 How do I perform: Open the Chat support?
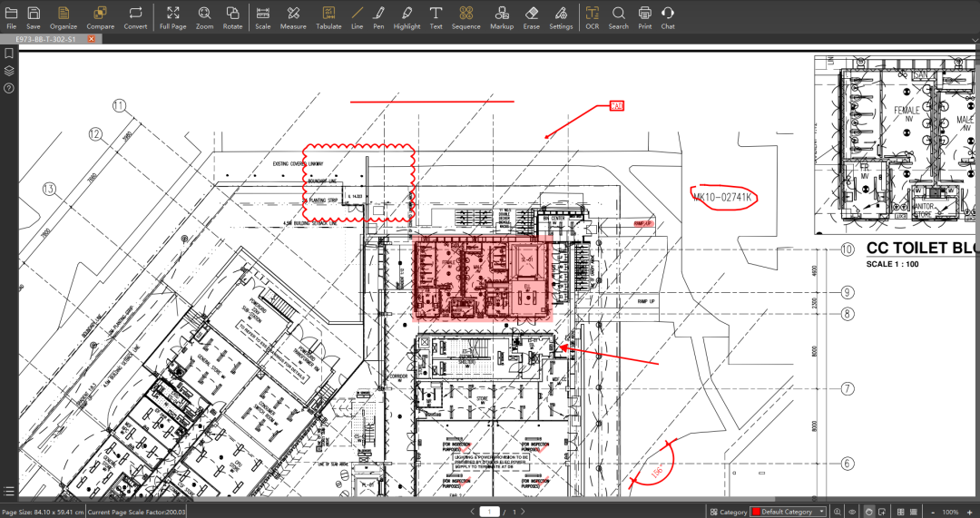tap(668, 17)
